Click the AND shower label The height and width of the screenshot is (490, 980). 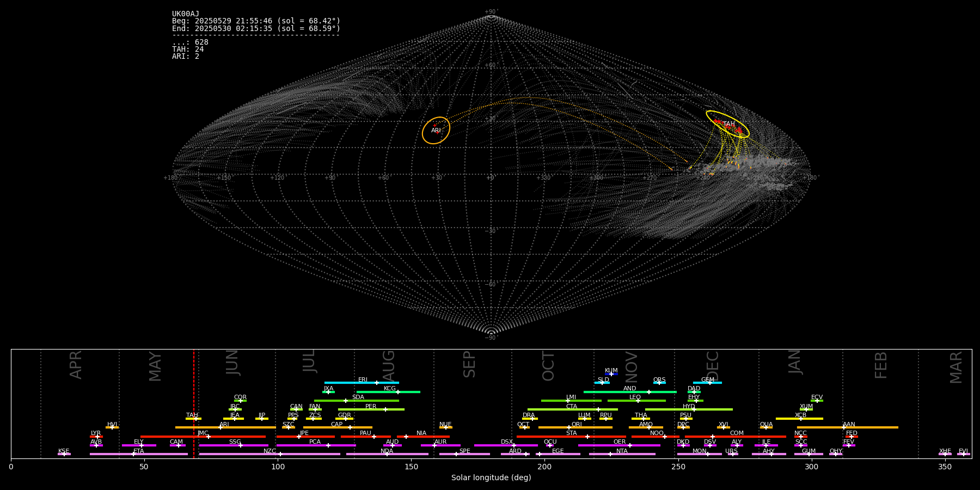630,389
